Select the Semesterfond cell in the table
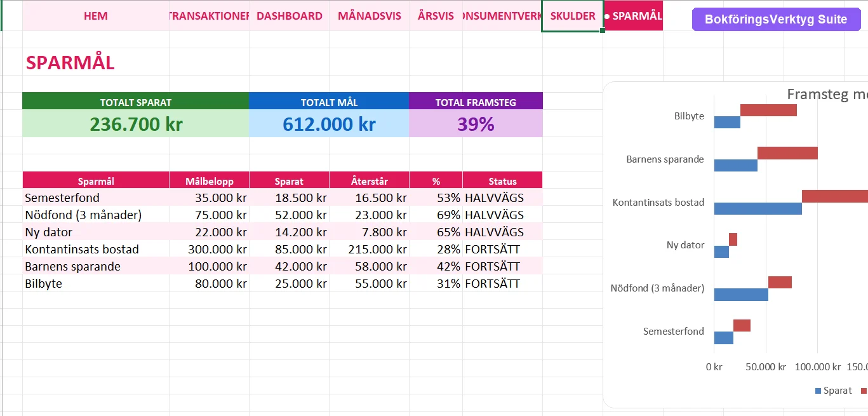The height and width of the screenshot is (416, 868). pos(96,198)
